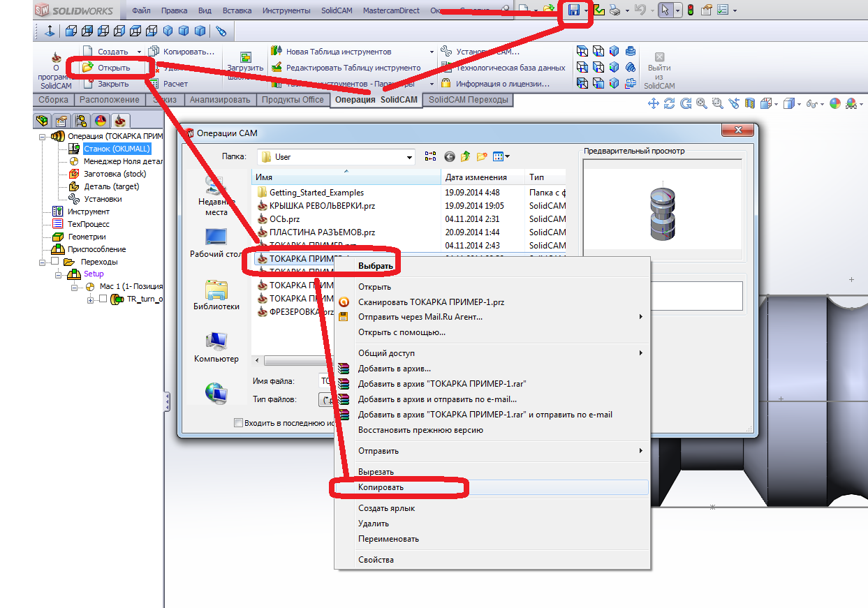
Task: Open the FeatureManager design tree tab icon
Action: 42,121
